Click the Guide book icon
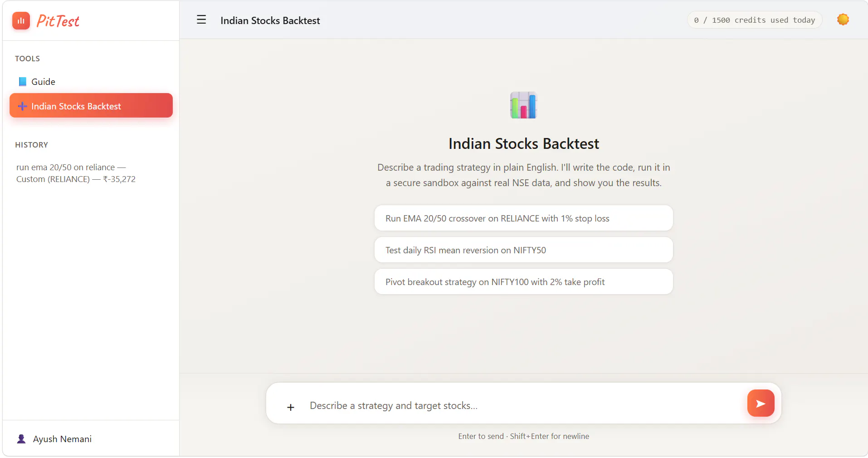This screenshot has width=868, height=458. coord(22,82)
